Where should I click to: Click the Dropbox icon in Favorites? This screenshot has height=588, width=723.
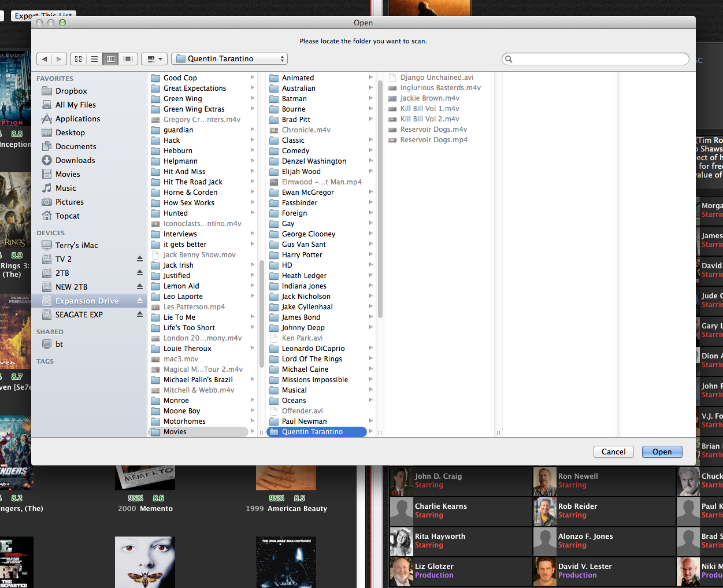(x=47, y=91)
